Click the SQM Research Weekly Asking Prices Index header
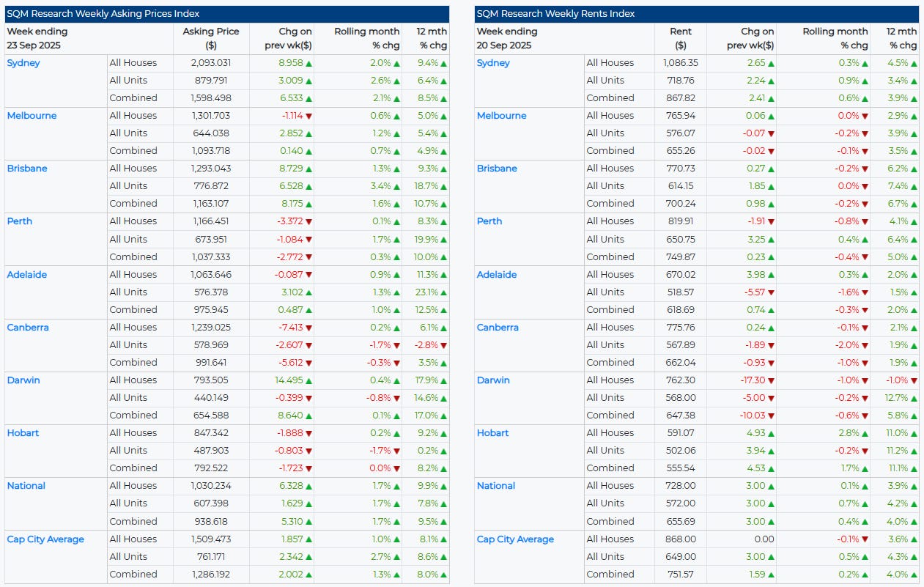924x587 pixels. tap(226, 14)
